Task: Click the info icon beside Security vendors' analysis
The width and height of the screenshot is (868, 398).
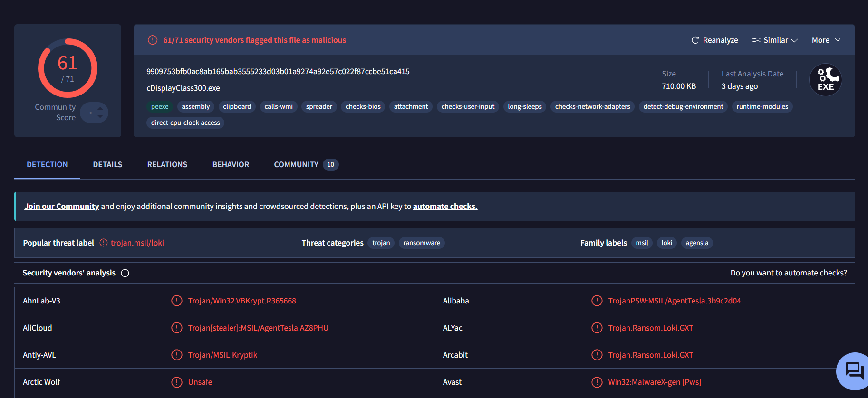Action: point(125,273)
